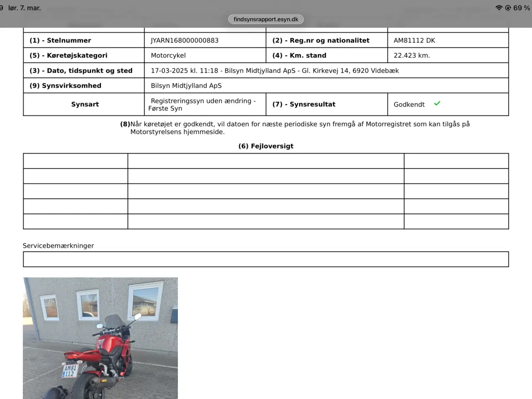Tap the findsynsrapport.esyn.dk address pill
The image size is (532, 399).
click(x=266, y=19)
